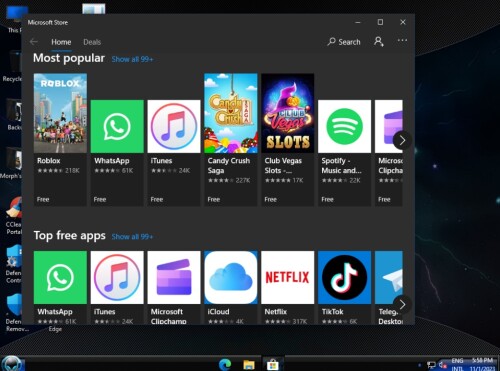Open Microsoft Clipchamp in Top free apps
Viewport: 500px width, 371px height.
(x=174, y=287)
